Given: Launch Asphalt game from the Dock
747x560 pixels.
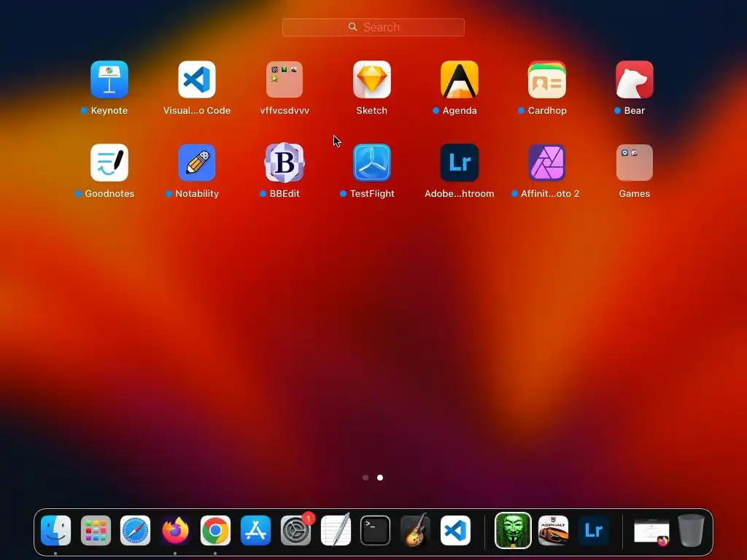Looking at the screenshot, I should [553, 531].
